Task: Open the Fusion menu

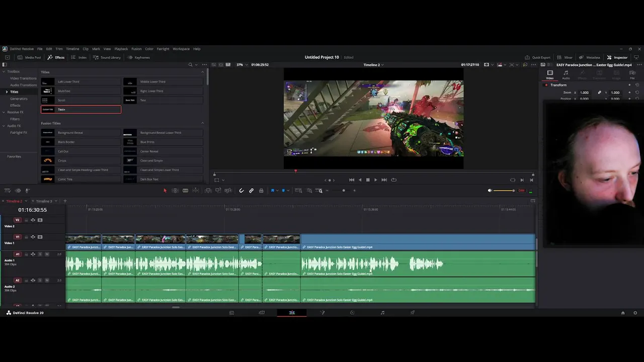Action: click(x=136, y=49)
